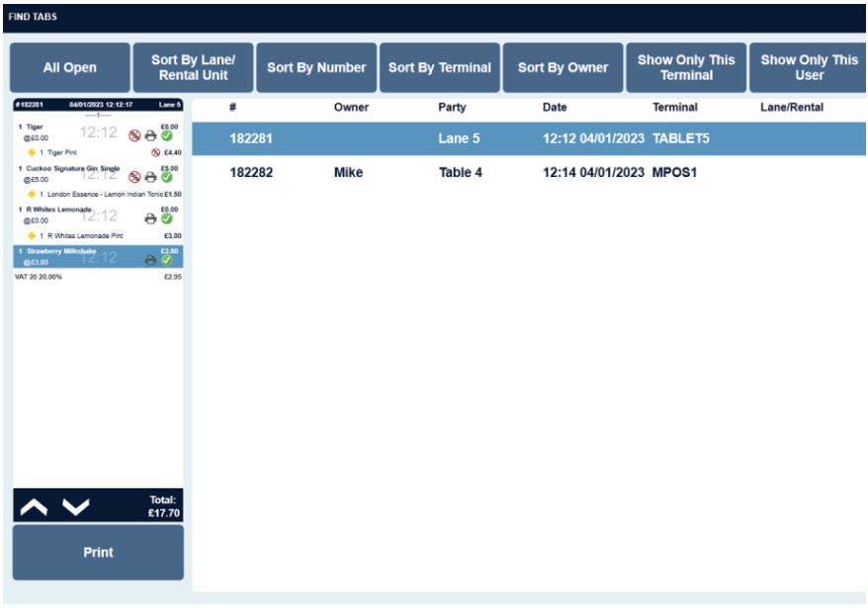
Task: Click the printer icon on Cuckoo Signature Gin line
Action: tap(150, 177)
